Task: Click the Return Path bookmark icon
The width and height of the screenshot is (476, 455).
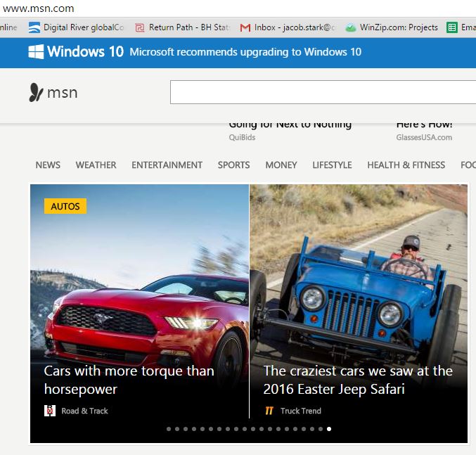Action: (140, 28)
